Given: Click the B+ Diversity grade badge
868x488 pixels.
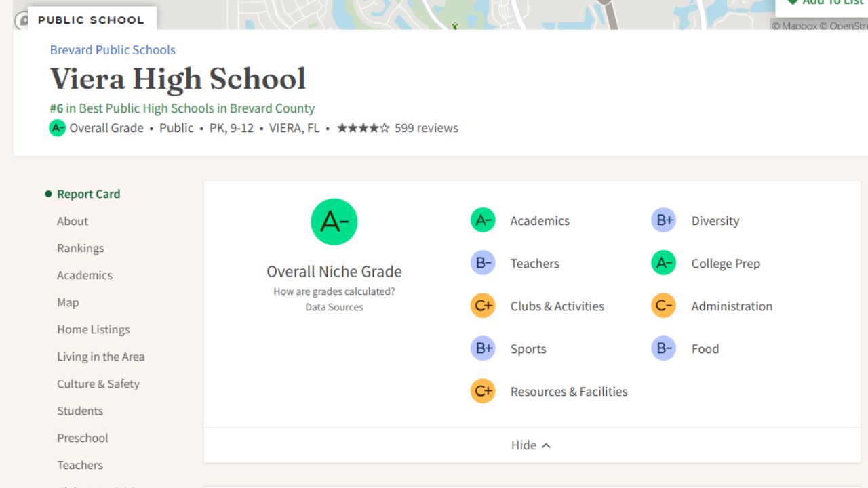Looking at the screenshot, I should [x=663, y=220].
